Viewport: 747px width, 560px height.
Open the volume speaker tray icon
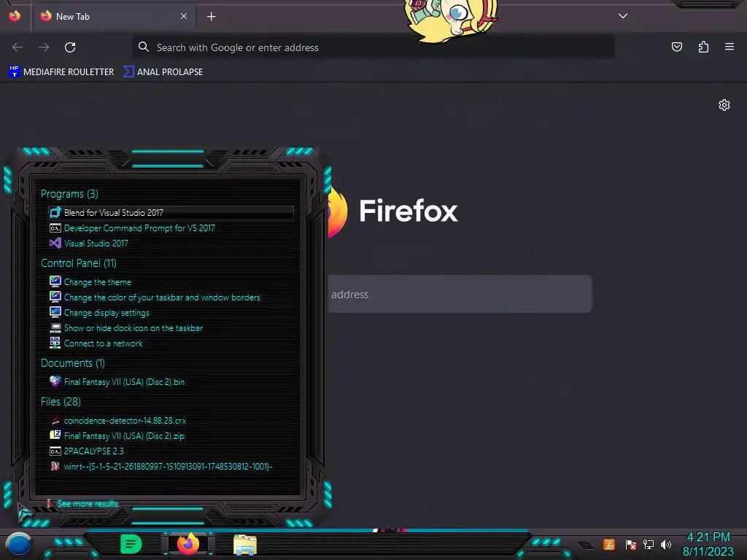666,545
